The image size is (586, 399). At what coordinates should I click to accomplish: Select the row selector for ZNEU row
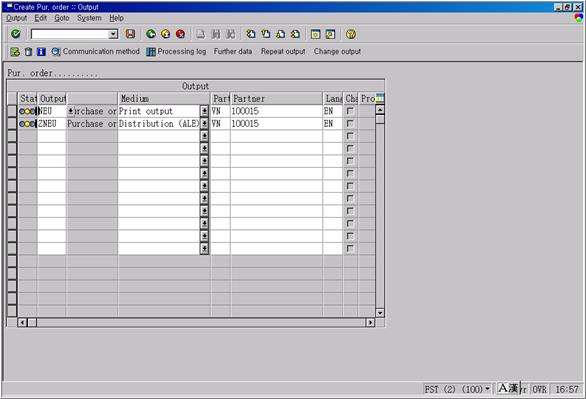coord(12,124)
